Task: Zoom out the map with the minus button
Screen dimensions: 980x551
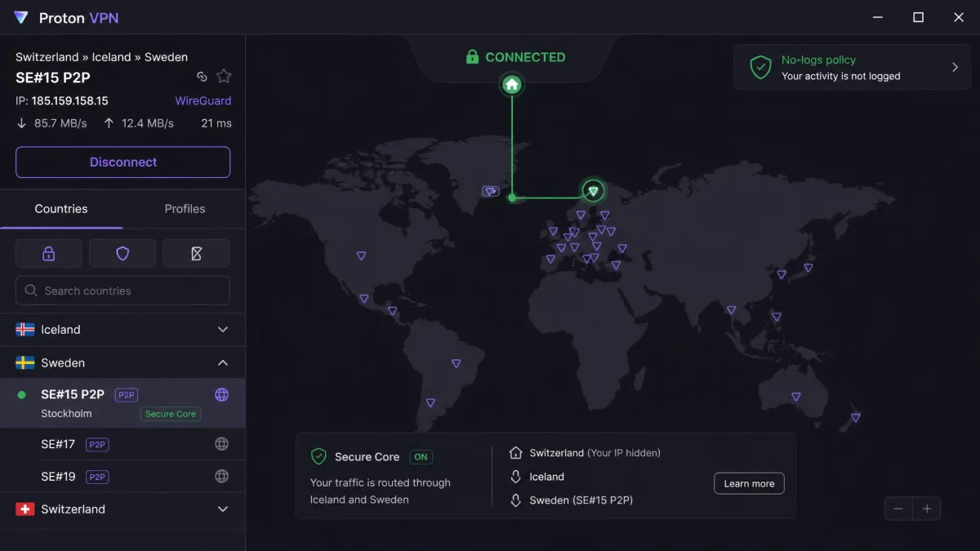Action: click(x=898, y=509)
